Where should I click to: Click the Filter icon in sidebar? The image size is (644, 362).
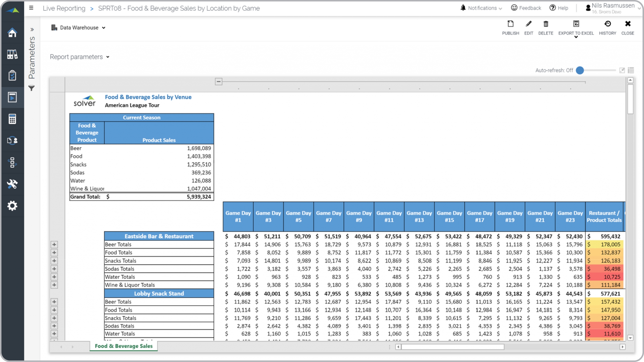click(x=31, y=88)
